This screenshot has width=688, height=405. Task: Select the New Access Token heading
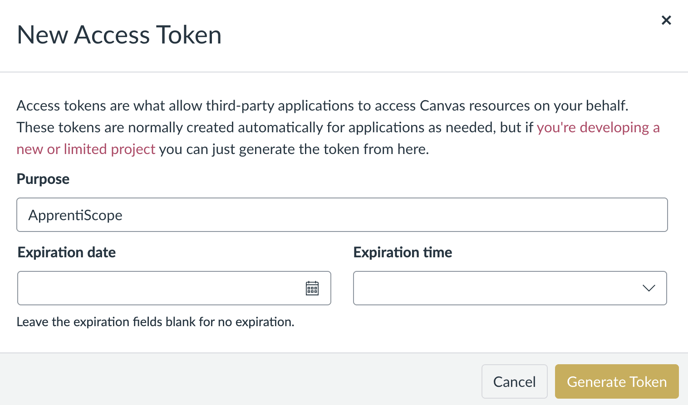point(119,35)
